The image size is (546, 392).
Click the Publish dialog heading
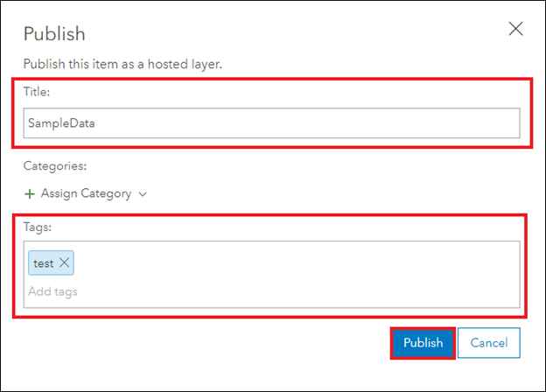coord(54,34)
